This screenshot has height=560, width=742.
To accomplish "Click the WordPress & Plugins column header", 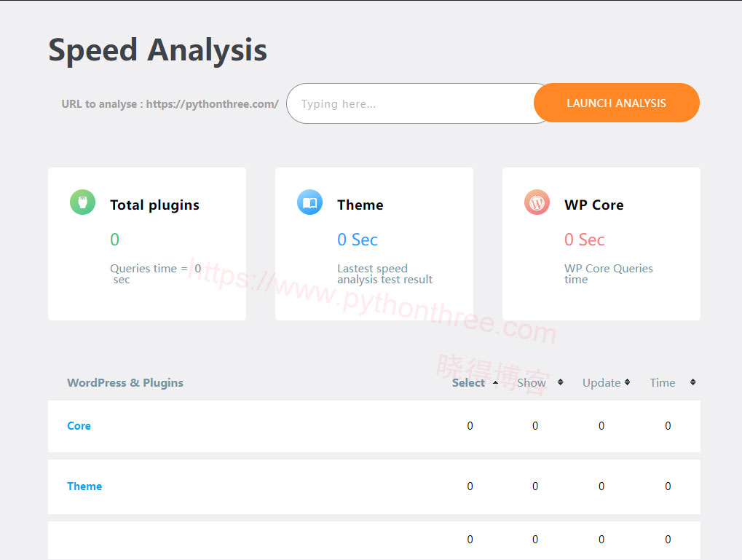I will (x=125, y=382).
